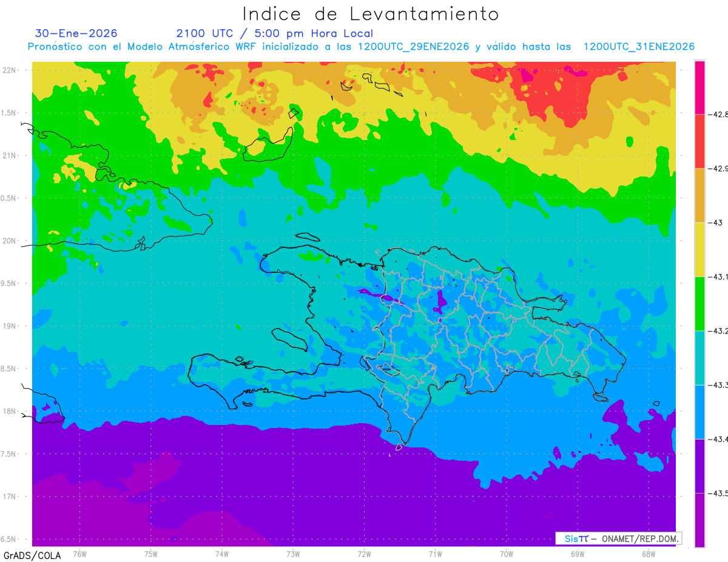Pick the red legend color swatch

[699, 141]
